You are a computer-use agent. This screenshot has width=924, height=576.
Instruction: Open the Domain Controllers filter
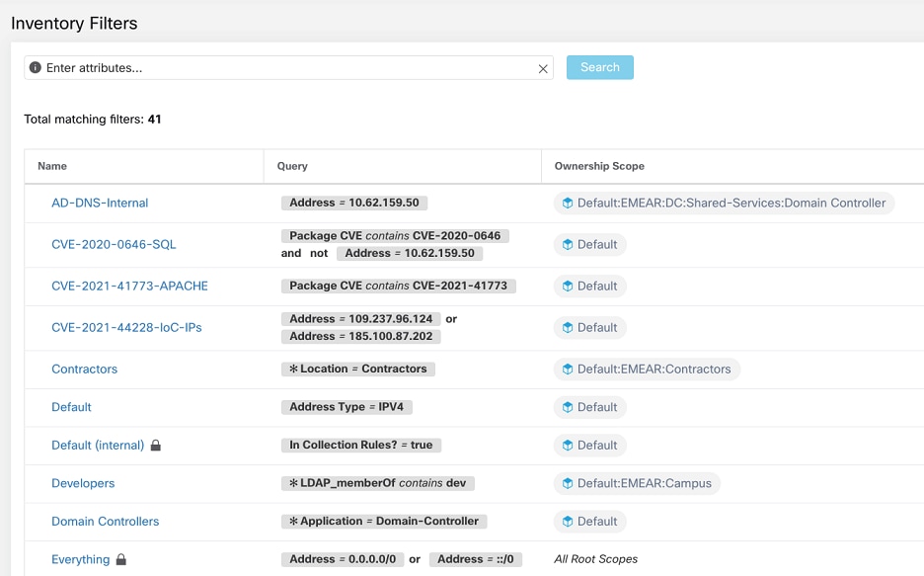[x=105, y=521]
